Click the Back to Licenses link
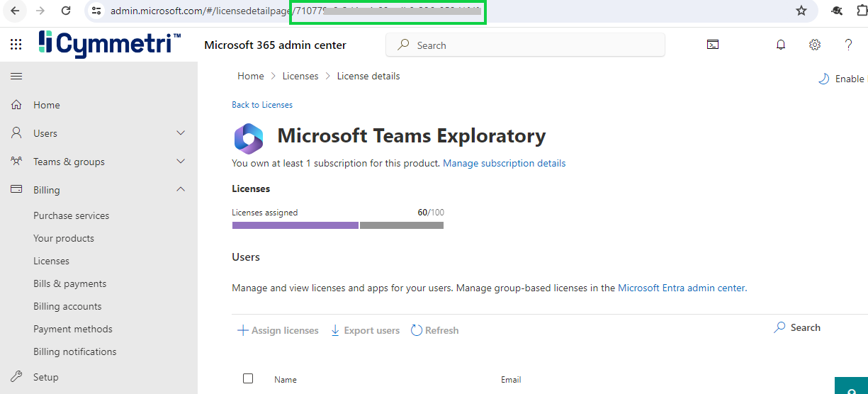The image size is (868, 394). coord(262,105)
